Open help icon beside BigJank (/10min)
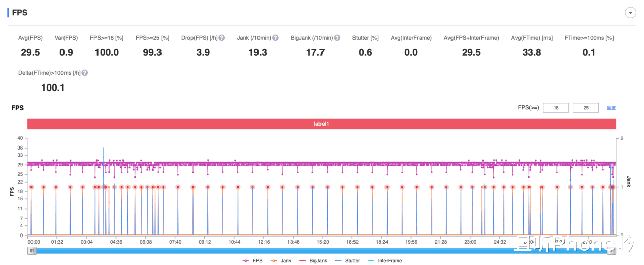This screenshot has width=644, height=265. point(337,38)
